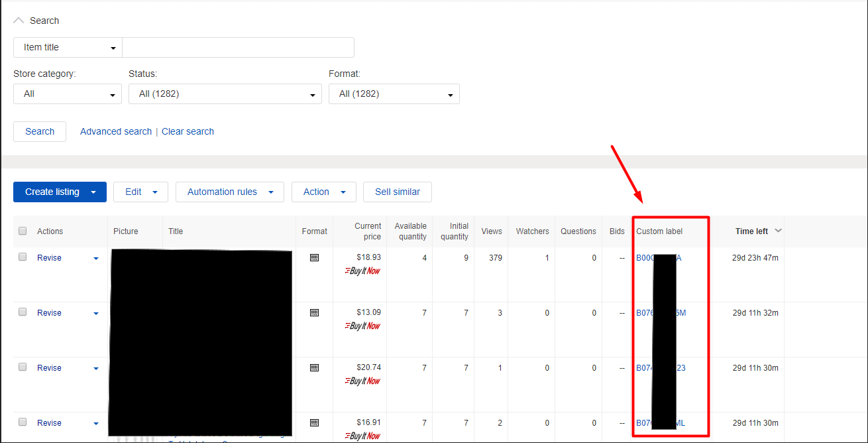
Task: Click the Buy It Now logo under $18.93
Action: 362,271
